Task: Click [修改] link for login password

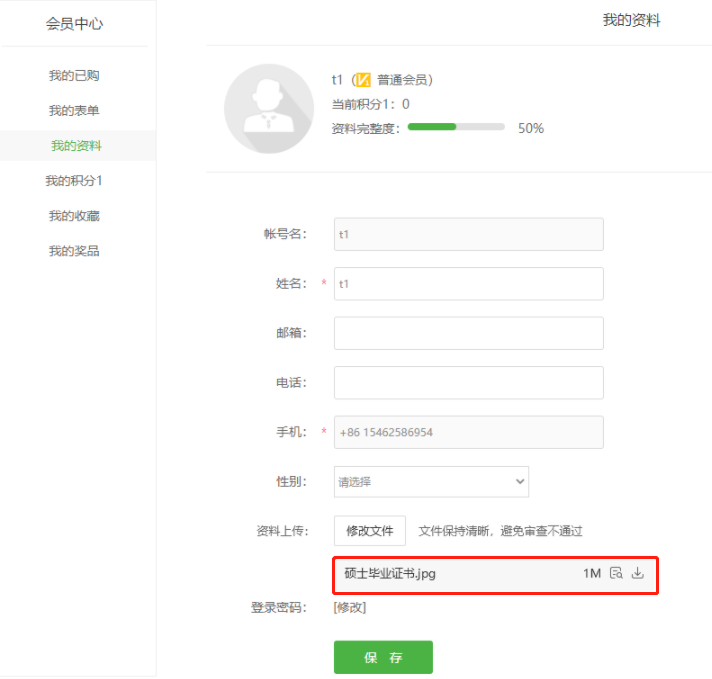Action: click(x=350, y=607)
